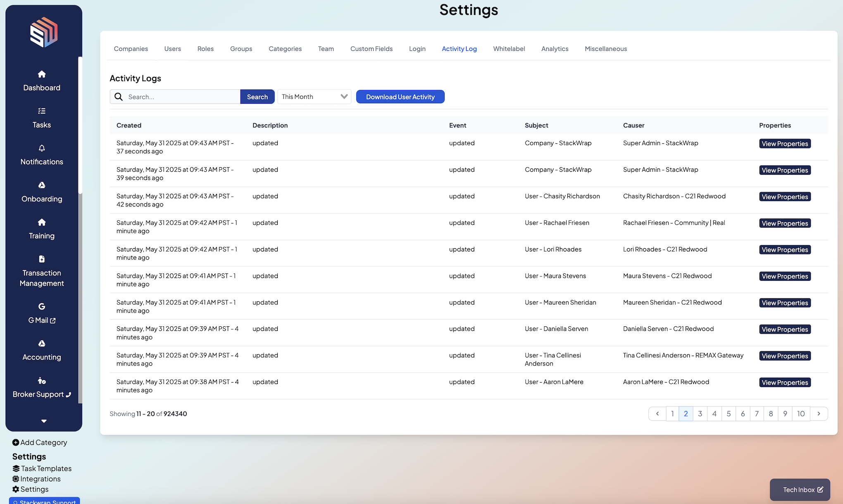View Properties for Maureen Sheridan row
This screenshot has width=843, height=504.
click(785, 303)
